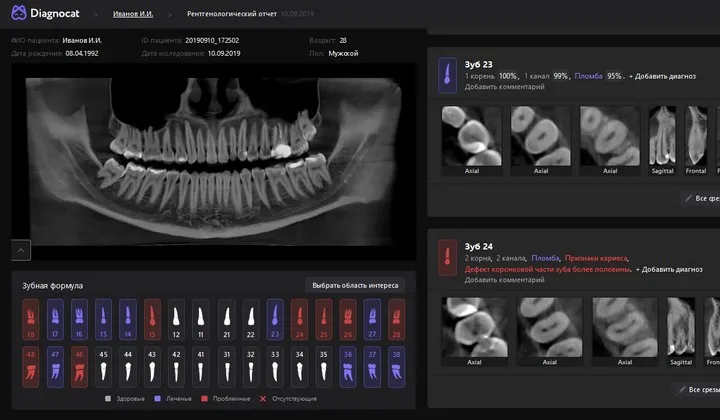
Task: Open Пломба diagnosis on Зуб 23
Action: [x=588, y=76]
